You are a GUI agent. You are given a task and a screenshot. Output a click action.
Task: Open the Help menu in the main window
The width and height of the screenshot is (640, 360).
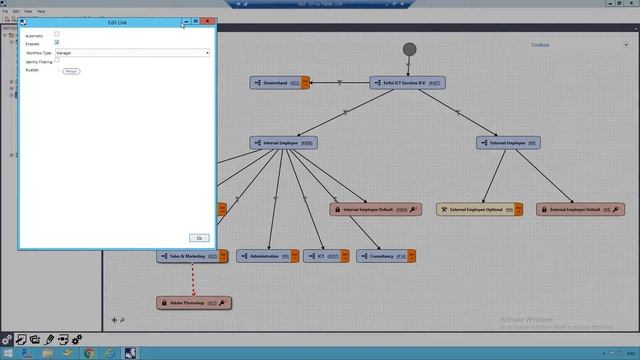tap(41, 11)
